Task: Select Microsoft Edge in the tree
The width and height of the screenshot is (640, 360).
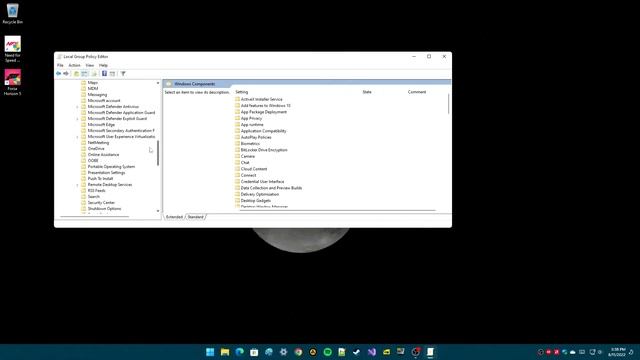Action: pyautogui.click(x=101, y=124)
